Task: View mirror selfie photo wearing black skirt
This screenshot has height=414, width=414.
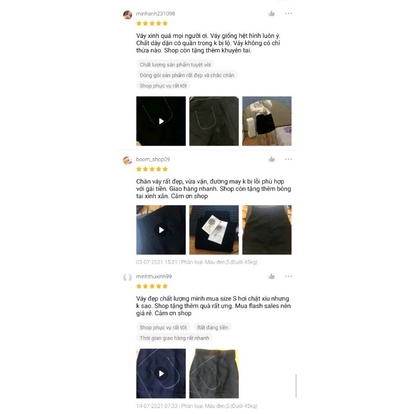Action: click(267, 121)
